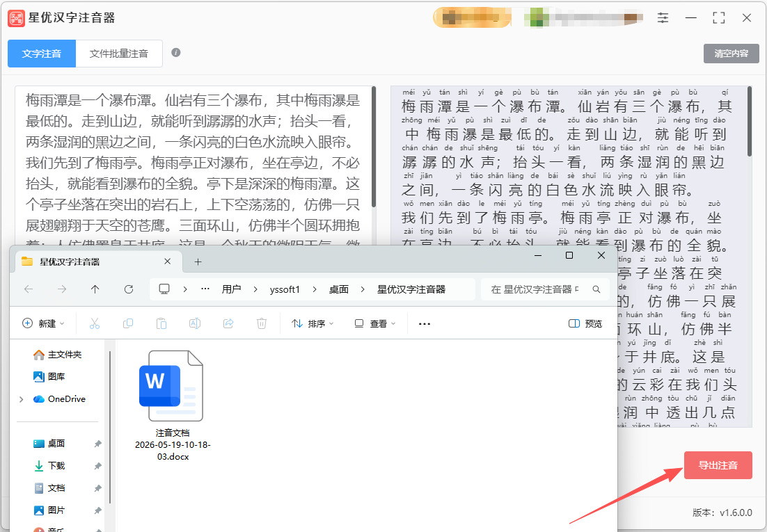Click the 版本: v1.6.0.0 version label
Screen dimensions: 767x532
722,513
